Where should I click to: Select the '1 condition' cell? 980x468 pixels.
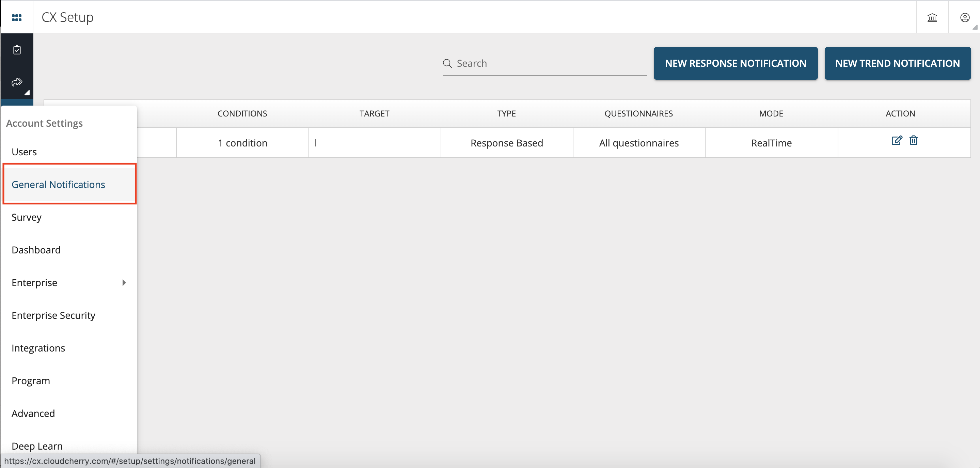pyautogui.click(x=243, y=143)
